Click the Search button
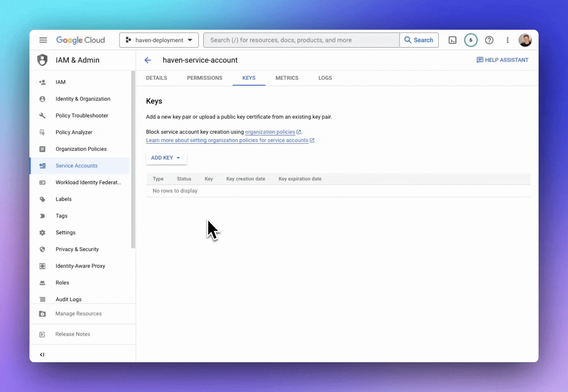 (419, 40)
